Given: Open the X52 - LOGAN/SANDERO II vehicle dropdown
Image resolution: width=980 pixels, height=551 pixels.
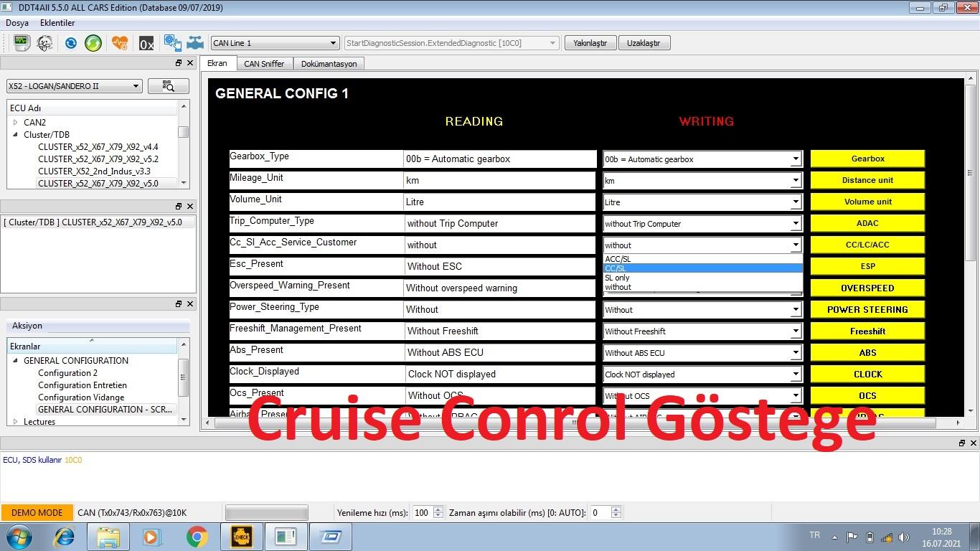Looking at the screenshot, I should point(75,86).
